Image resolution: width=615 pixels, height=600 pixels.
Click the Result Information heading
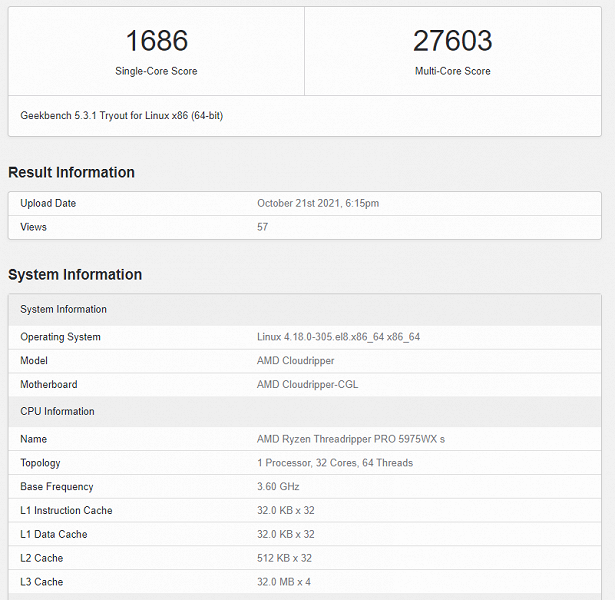pyautogui.click(x=71, y=173)
